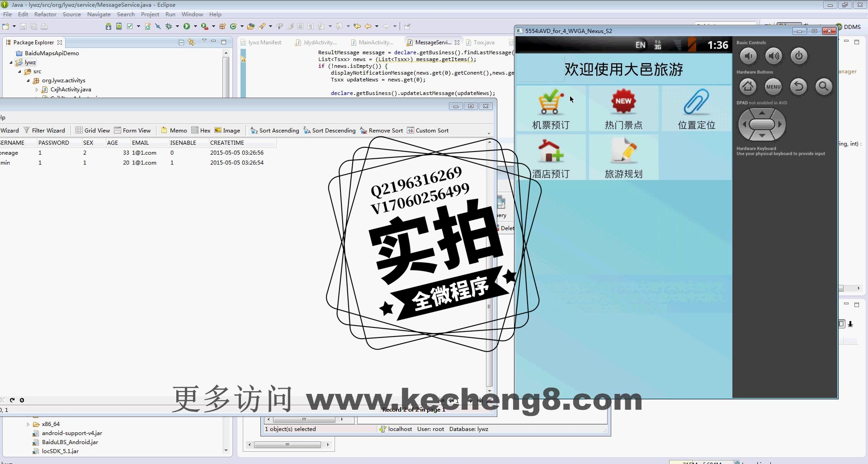The height and width of the screenshot is (464, 868).
Task: Open the DDMS perspective
Action: pyautogui.click(x=849, y=27)
